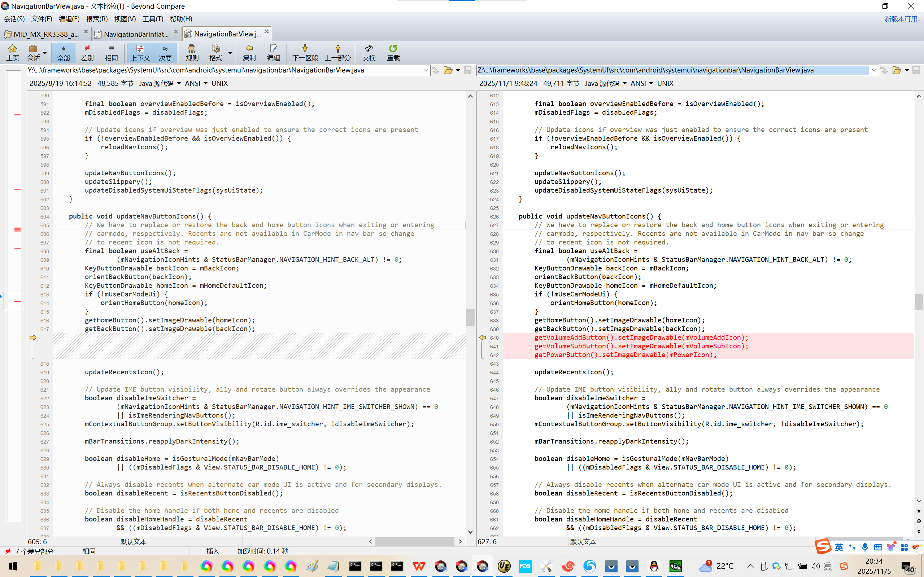Reload the files with 重载 icon
This screenshot has height=577, width=924.
coord(393,52)
